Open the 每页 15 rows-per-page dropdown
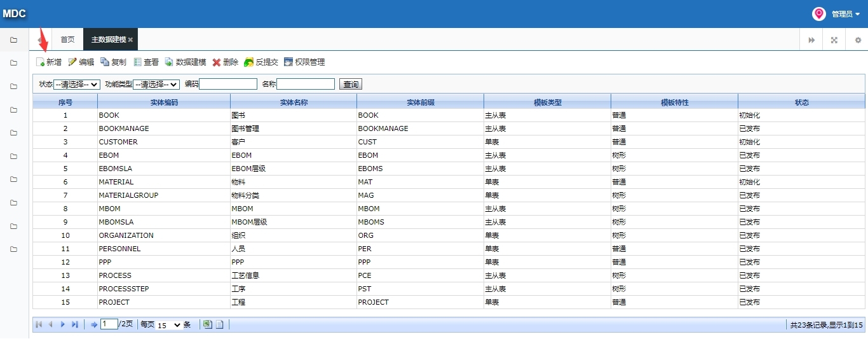868x339 pixels. 169,325
